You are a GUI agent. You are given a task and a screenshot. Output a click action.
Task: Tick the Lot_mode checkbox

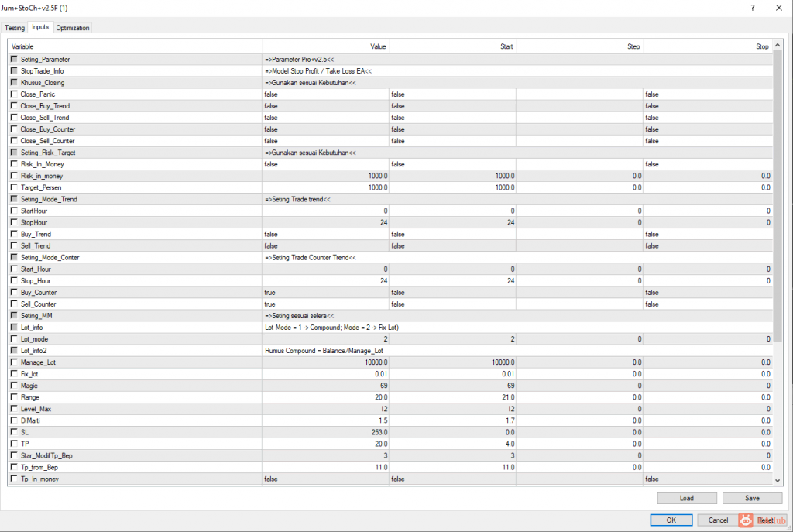pos(14,339)
